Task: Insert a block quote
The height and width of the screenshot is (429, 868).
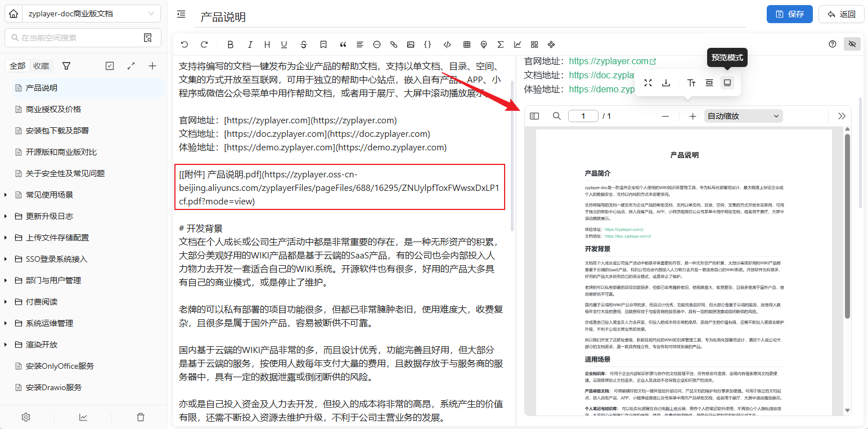Action: [343, 44]
